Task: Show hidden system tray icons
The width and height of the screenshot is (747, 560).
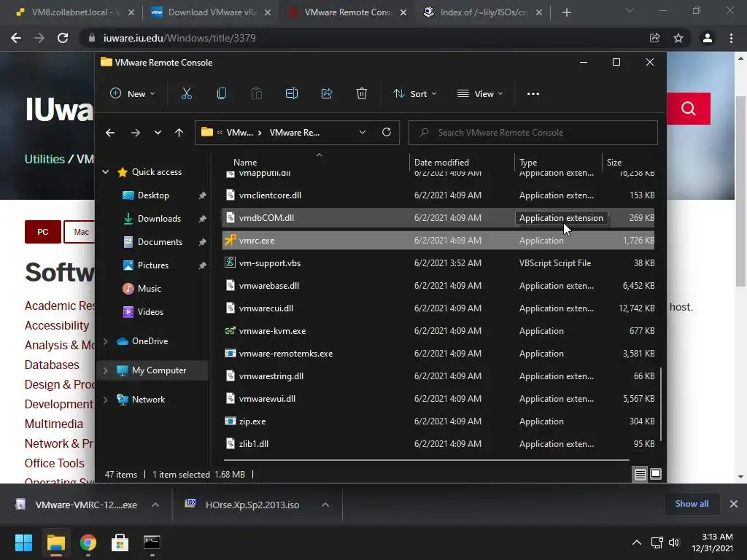Action: pos(636,542)
